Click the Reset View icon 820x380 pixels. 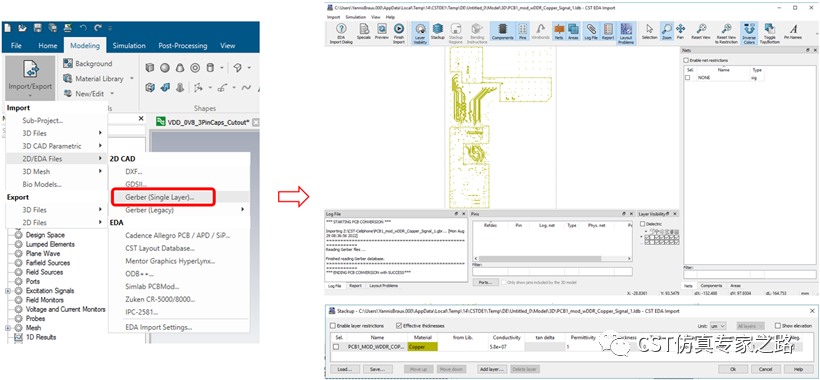pyautogui.click(x=701, y=31)
